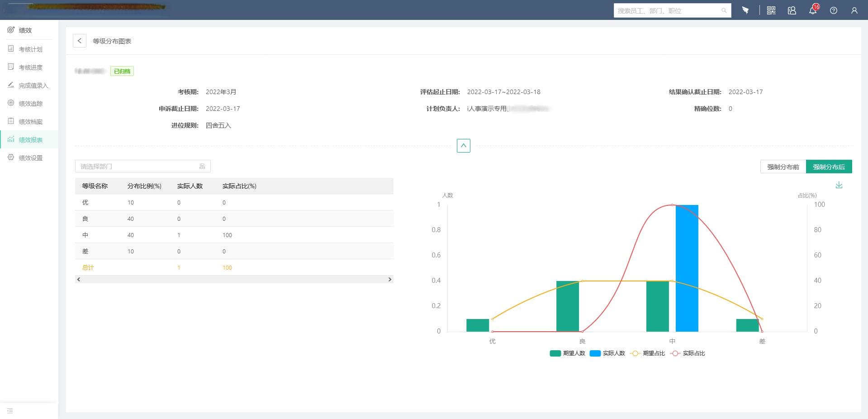868x419 pixels.
Task: Click the 绩效档案 sidebar icon
Action: pyautogui.click(x=11, y=121)
